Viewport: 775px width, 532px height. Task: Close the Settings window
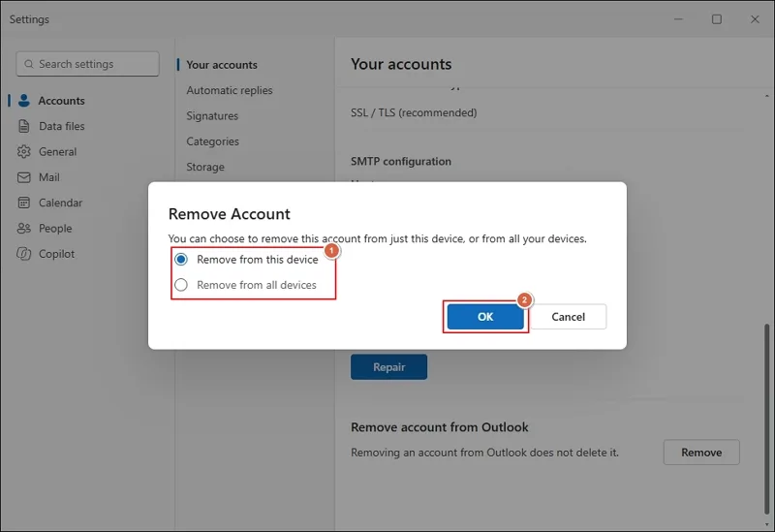[755, 19]
